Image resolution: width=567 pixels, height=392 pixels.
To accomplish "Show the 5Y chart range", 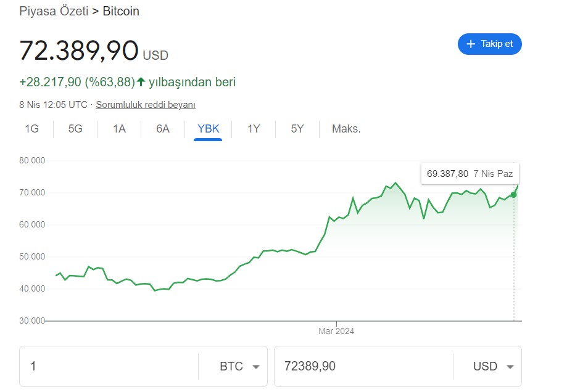I will (x=297, y=129).
